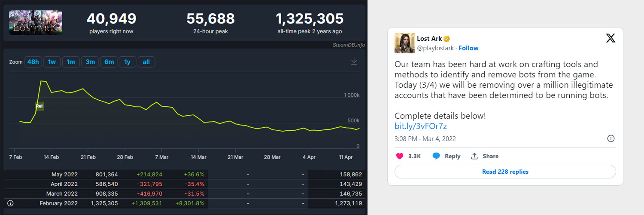644x215 pixels.
Task: Click the March 2022 row label
Action: [x=62, y=193]
